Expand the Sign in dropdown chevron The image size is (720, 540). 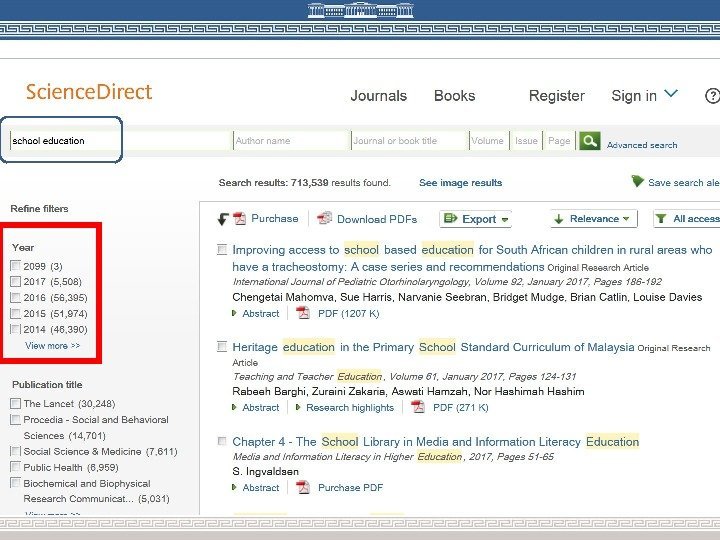point(671,94)
